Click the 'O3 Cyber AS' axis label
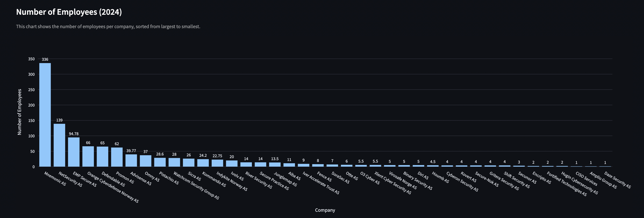The height and width of the screenshot is (218, 644). coord(370,178)
